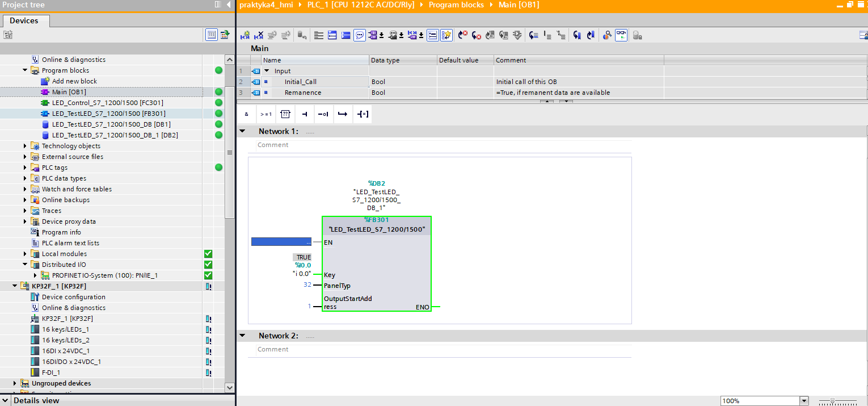Click the AND box instruction button
The width and height of the screenshot is (868, 406).
[246, 114]
